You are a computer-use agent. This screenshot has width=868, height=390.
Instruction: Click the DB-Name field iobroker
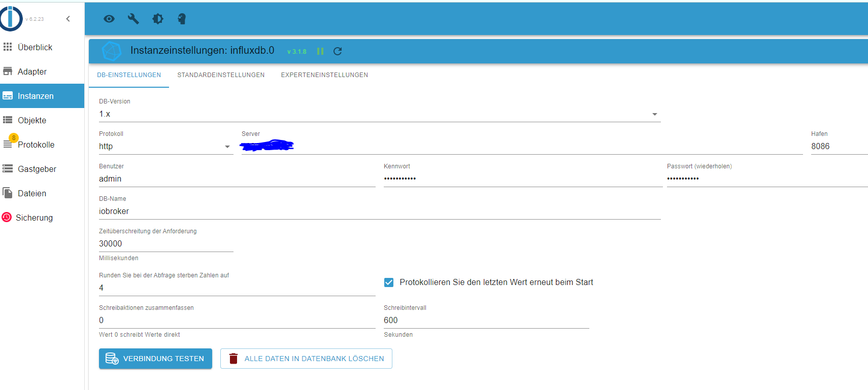[380, 211]
